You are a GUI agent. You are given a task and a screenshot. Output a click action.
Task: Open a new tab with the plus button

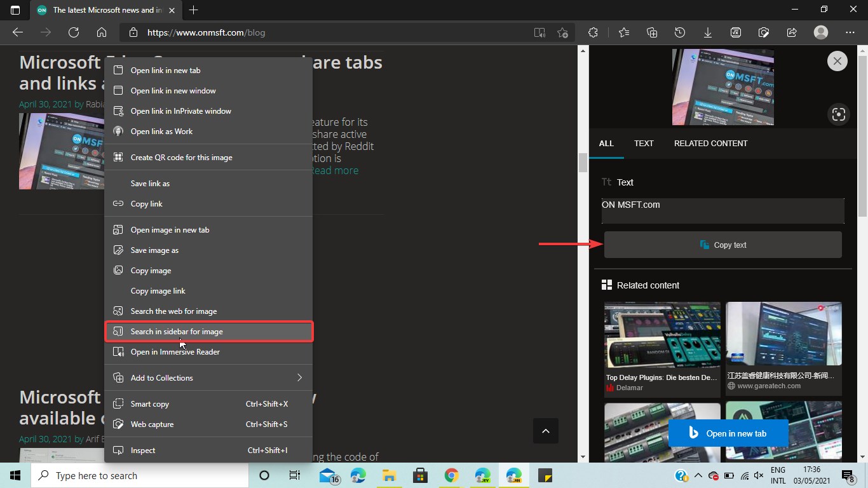[194, 10]
